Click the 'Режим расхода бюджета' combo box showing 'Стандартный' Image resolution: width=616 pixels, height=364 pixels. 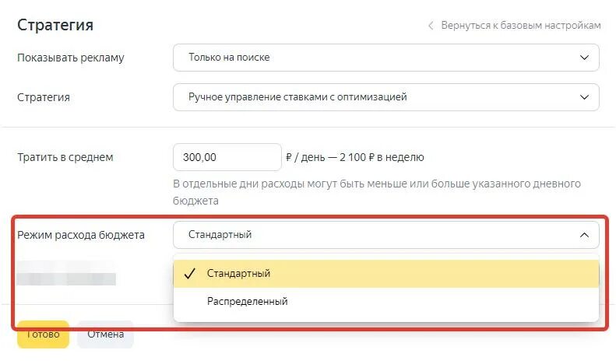(x=386, y=235)
